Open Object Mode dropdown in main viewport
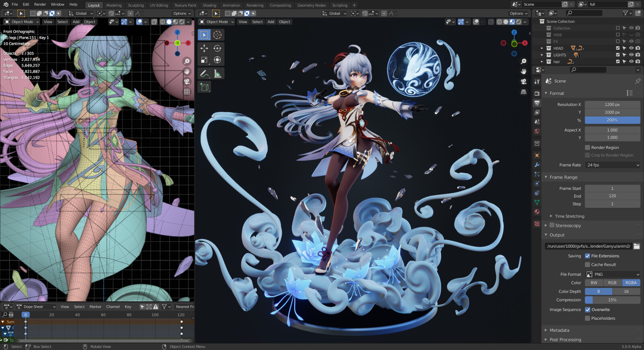The image size is (644, 350). click(217, 22)
